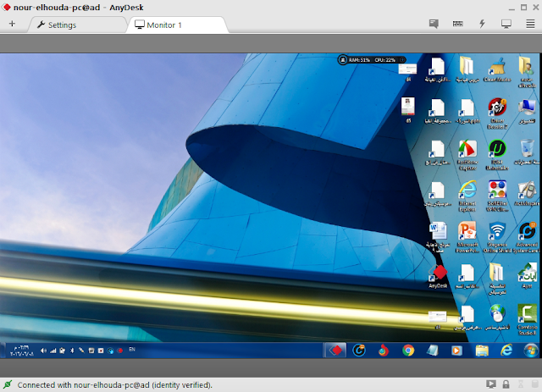542x392 pixels.
Task: Open Driver Booster 2 shortcut
Action: (497, 113)
